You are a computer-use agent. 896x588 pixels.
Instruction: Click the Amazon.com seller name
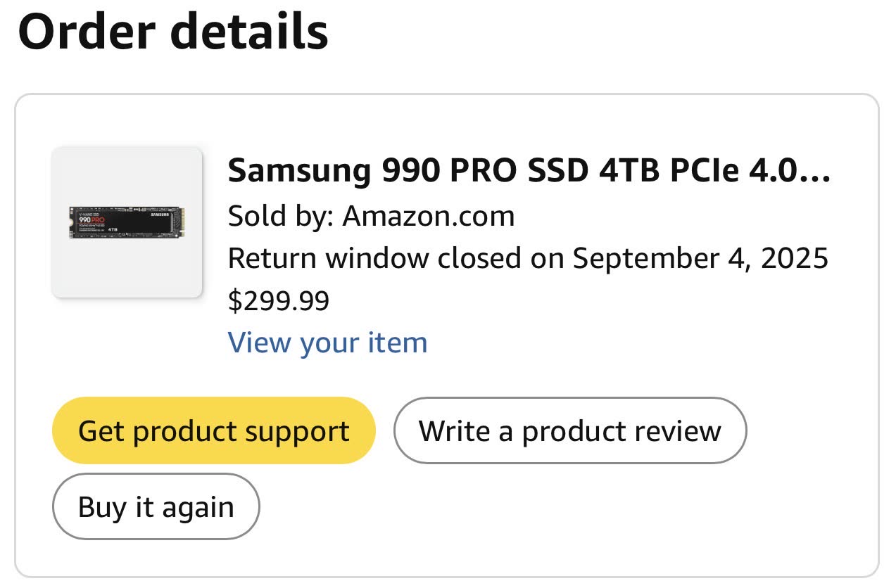tap(429, 216)
